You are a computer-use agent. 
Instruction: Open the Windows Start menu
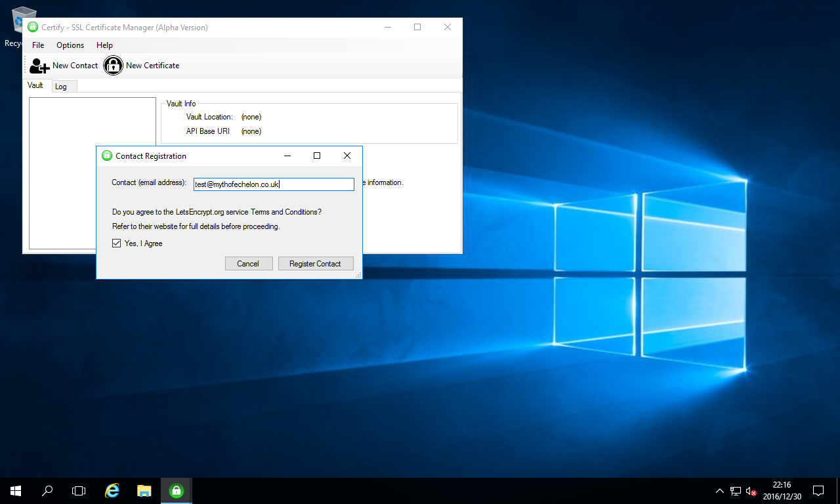[16, 490]
